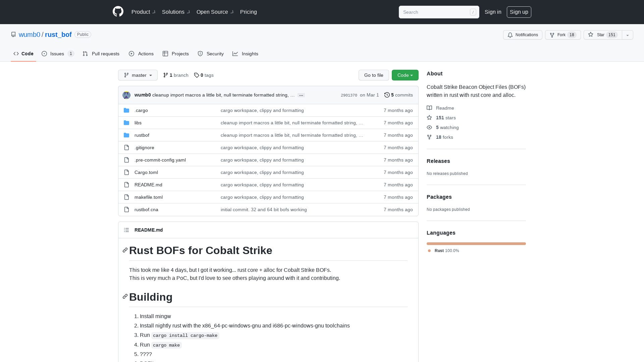
Task: Open the wumb0 owner link
Action: (x=30, y=35)
